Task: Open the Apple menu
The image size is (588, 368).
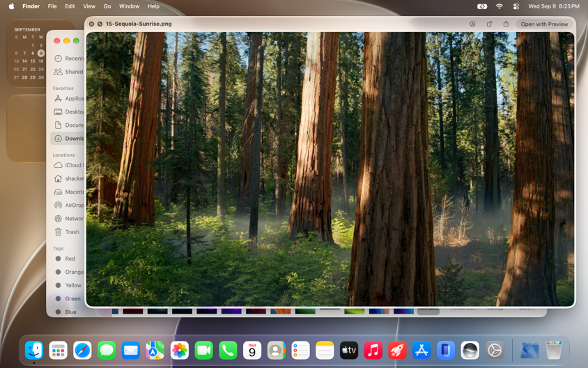Action: click(x=11, y=6)
